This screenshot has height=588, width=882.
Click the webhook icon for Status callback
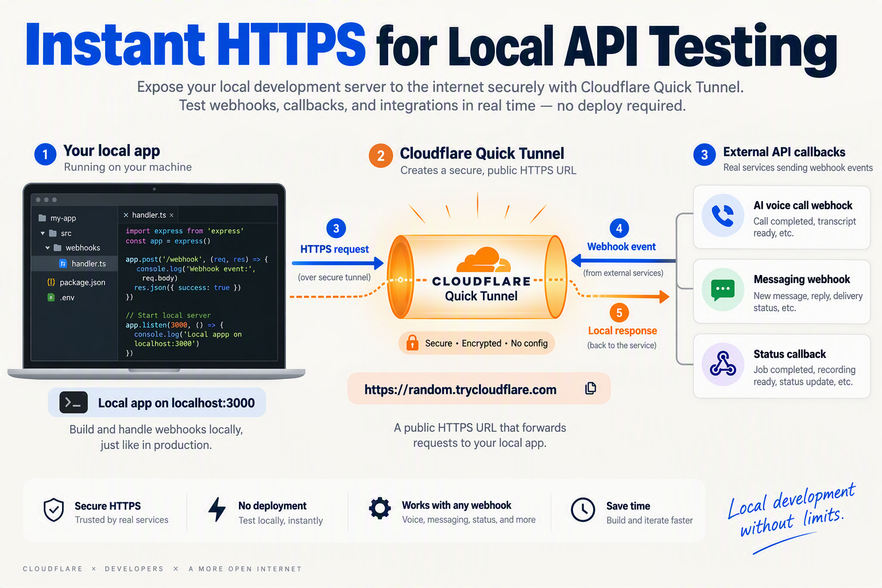pos(723,365)
